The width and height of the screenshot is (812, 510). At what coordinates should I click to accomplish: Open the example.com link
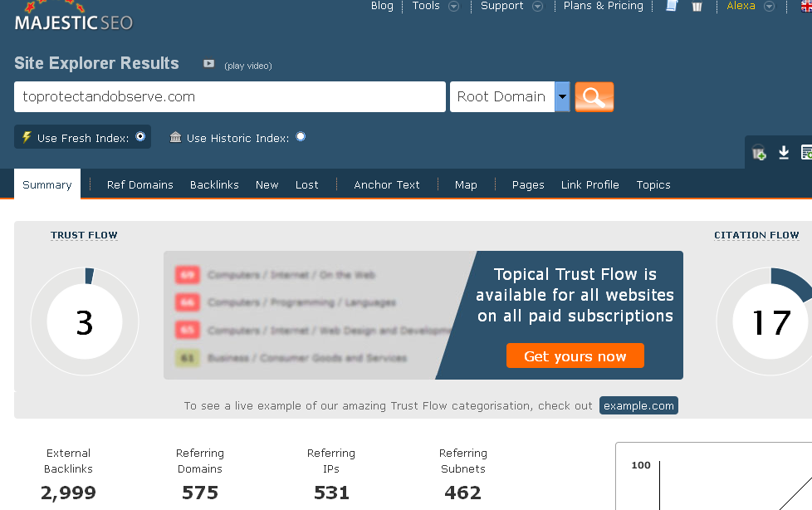coord(638,406)
